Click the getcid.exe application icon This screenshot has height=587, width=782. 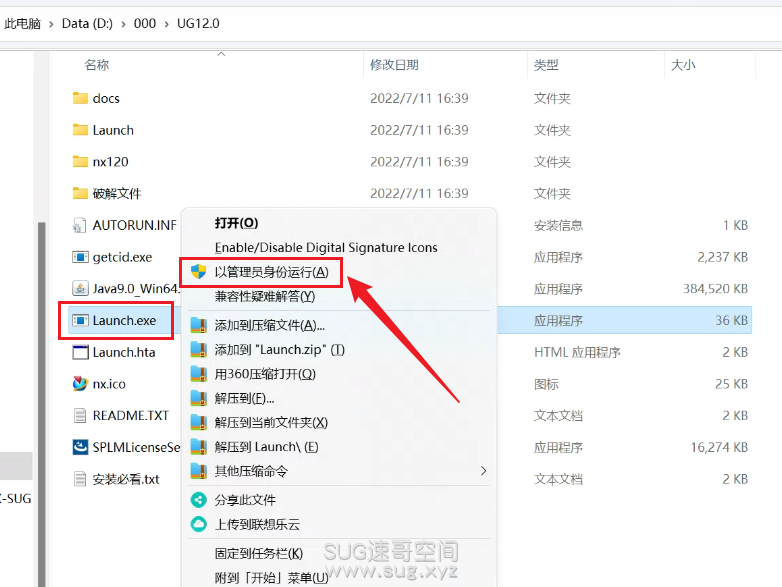coord(80,257)
